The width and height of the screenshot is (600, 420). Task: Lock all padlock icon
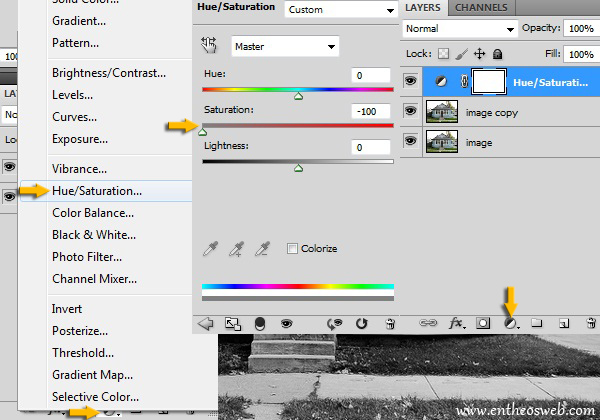pyautogui.click(x=497, y=54)
